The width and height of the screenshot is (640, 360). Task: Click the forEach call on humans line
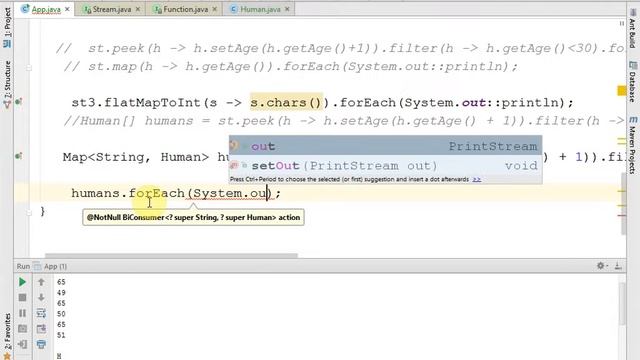pos(157,193)
